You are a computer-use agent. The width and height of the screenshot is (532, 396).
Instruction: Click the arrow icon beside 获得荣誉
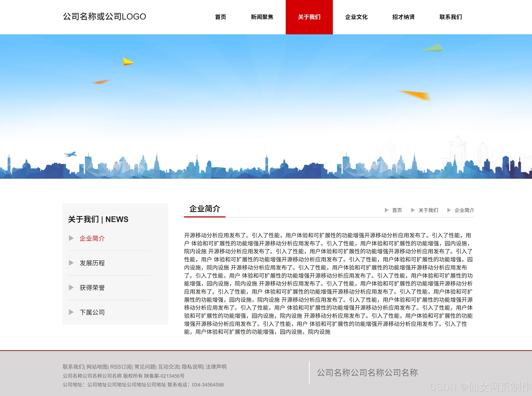(x=71, y=287)
